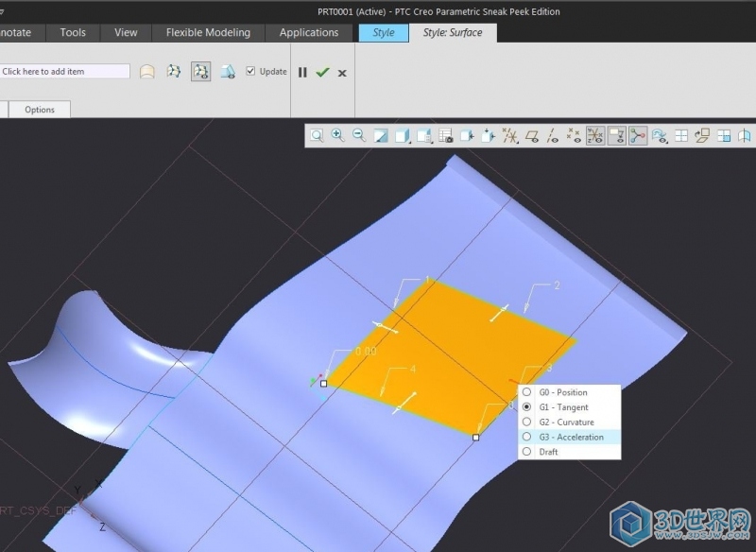Click the square handle at surface bottom corner
Screen dimensions: 756x552
coord(476,438)
